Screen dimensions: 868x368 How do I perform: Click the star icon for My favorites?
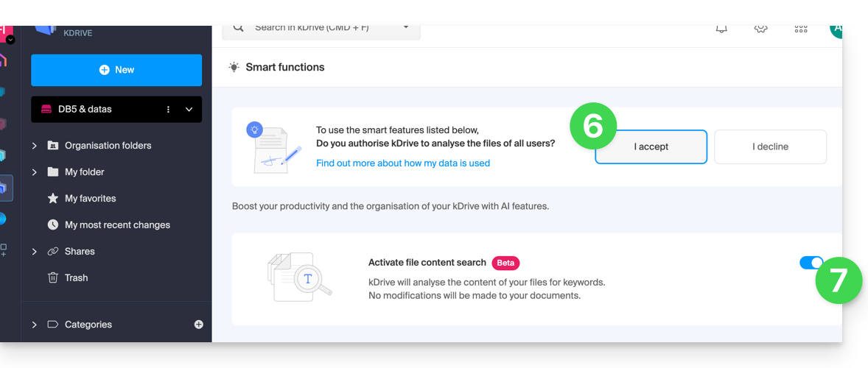point(52,199)
